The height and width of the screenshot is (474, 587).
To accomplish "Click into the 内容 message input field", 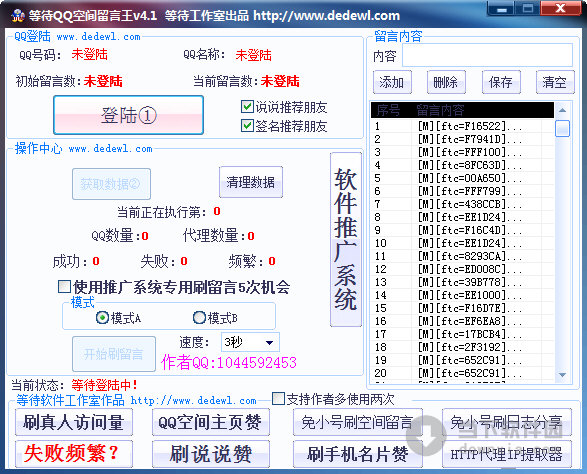I will click(x=487, y=55).
